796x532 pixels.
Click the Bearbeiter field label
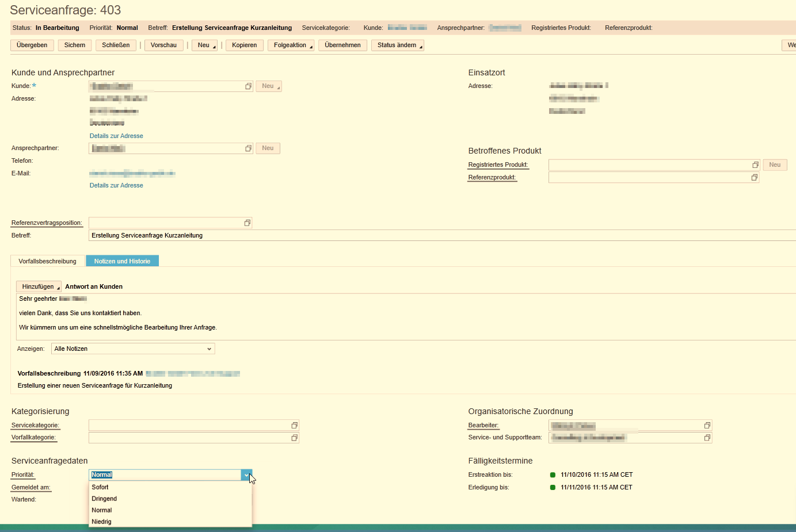(483, 426)
